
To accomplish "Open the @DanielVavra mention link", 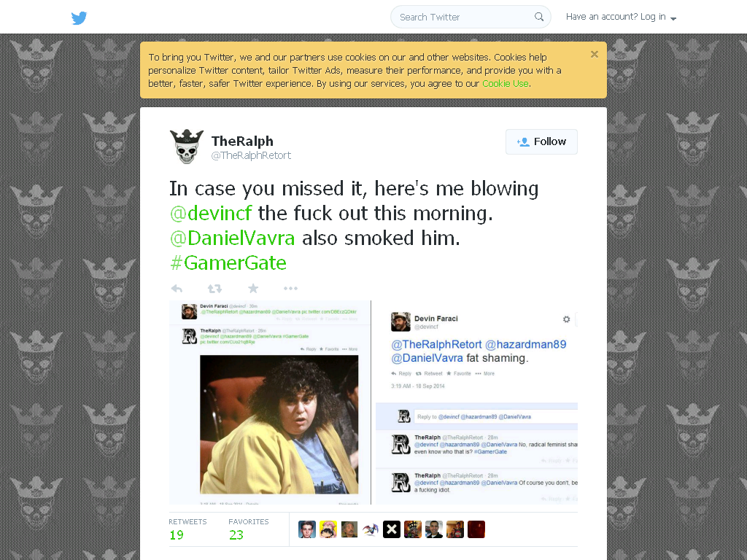I will tap(232, 238).
